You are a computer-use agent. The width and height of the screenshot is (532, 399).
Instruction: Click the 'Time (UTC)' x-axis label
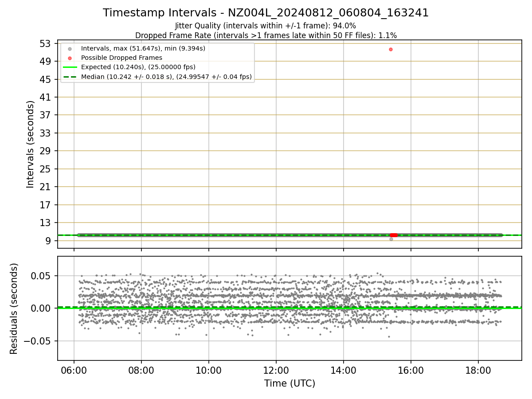[x=289, y=383]
